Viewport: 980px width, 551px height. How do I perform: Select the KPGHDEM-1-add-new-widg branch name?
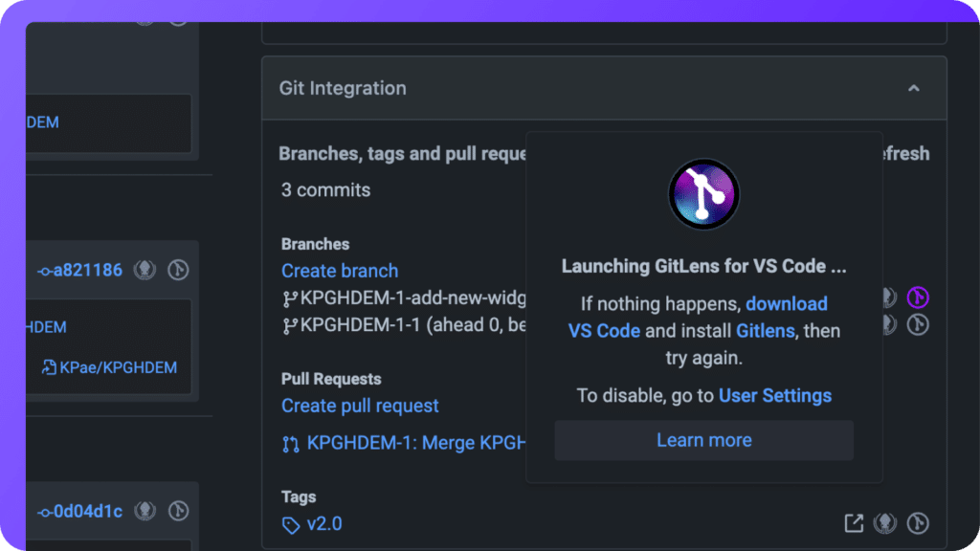(412, 298)
